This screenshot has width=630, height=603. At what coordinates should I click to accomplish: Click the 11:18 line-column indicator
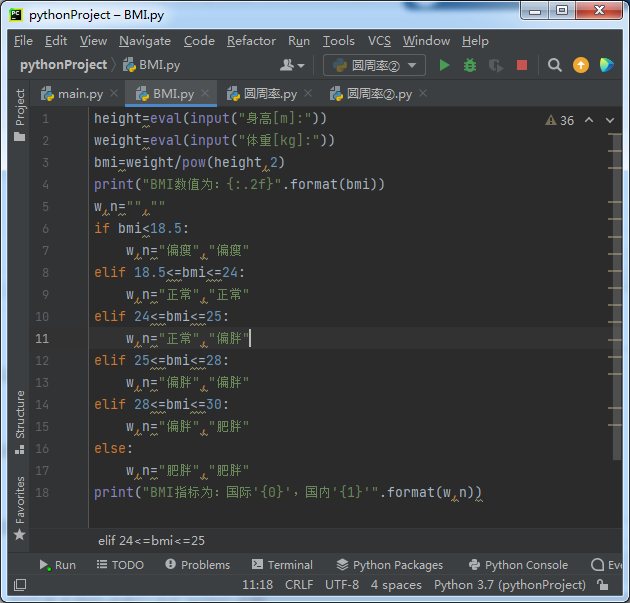coord(258,585)
